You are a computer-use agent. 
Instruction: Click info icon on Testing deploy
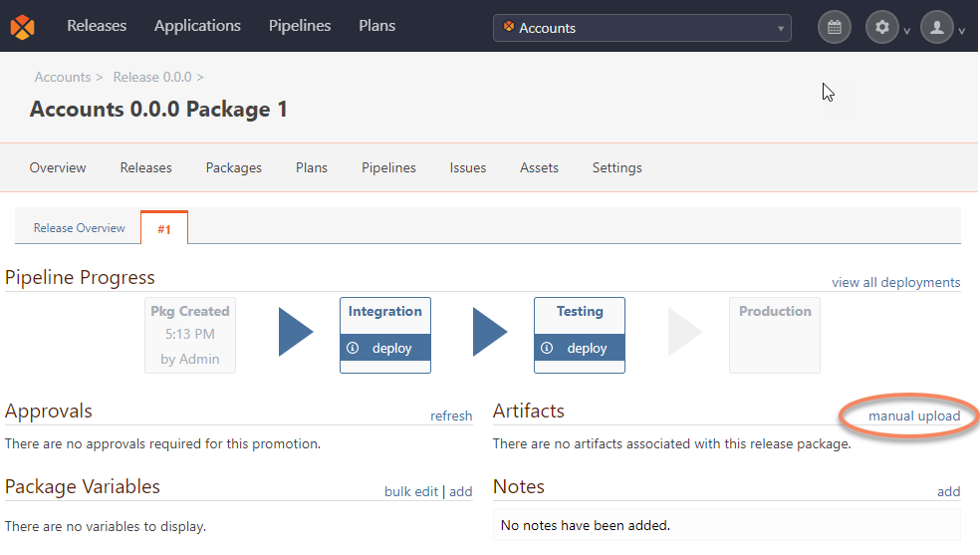[x=547, y=348]
